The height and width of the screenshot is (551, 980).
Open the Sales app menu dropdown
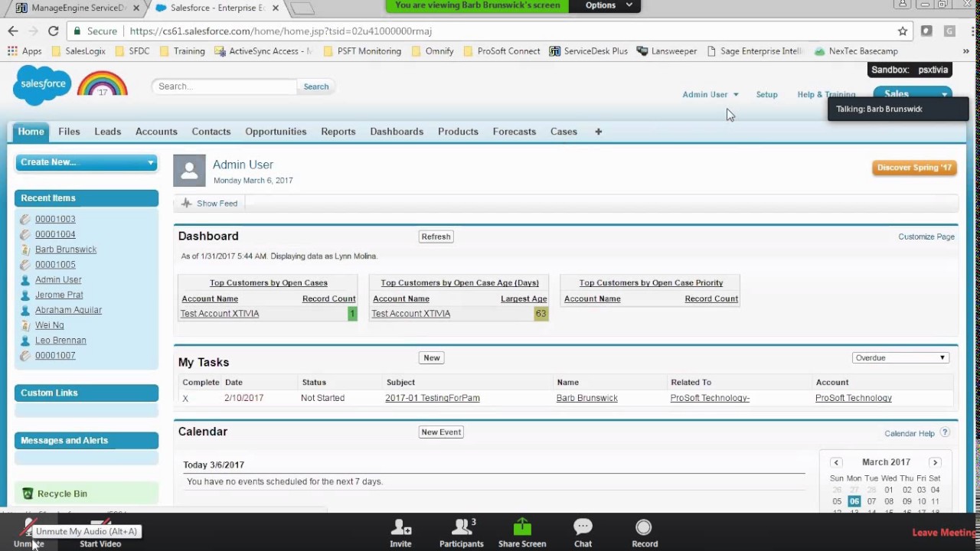913,94
